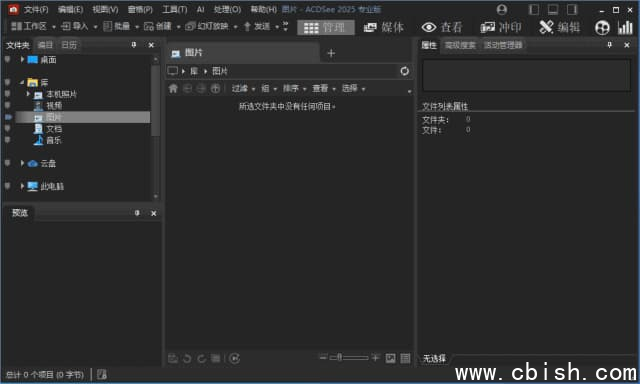Open the bar chart dashboard icon
Screen dimensions: 640x384
pos(625,27)
